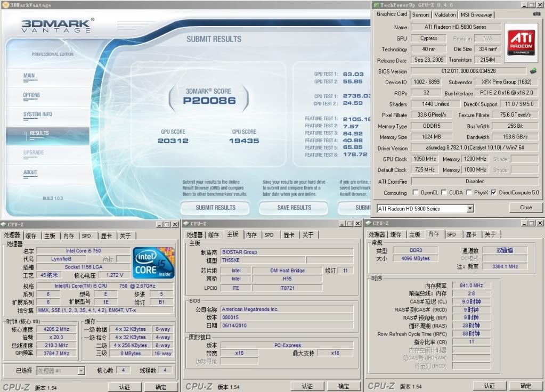Click the SAVE RESULTS button
Image resolution: width=545 pixels, height=392 pixels.
point(294,208)
